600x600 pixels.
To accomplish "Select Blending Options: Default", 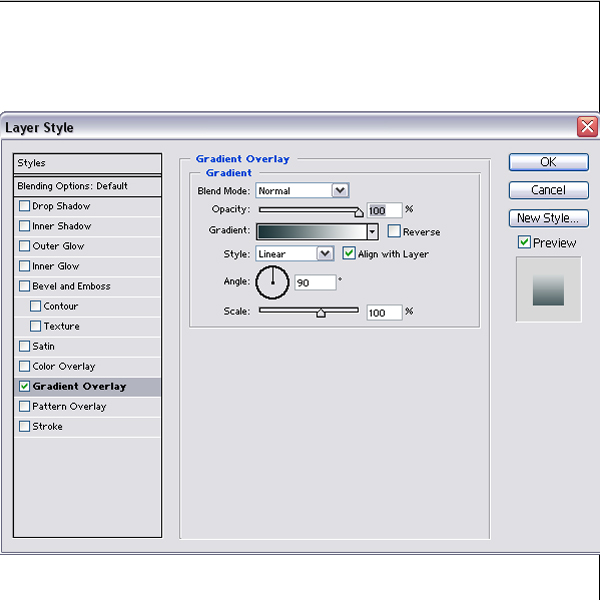I will [x=87, y=186].
